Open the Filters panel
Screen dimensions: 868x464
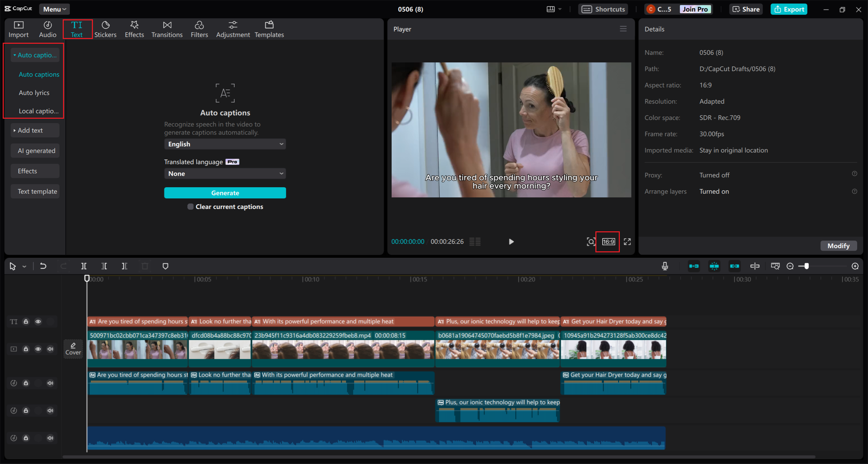pos(199,29)
